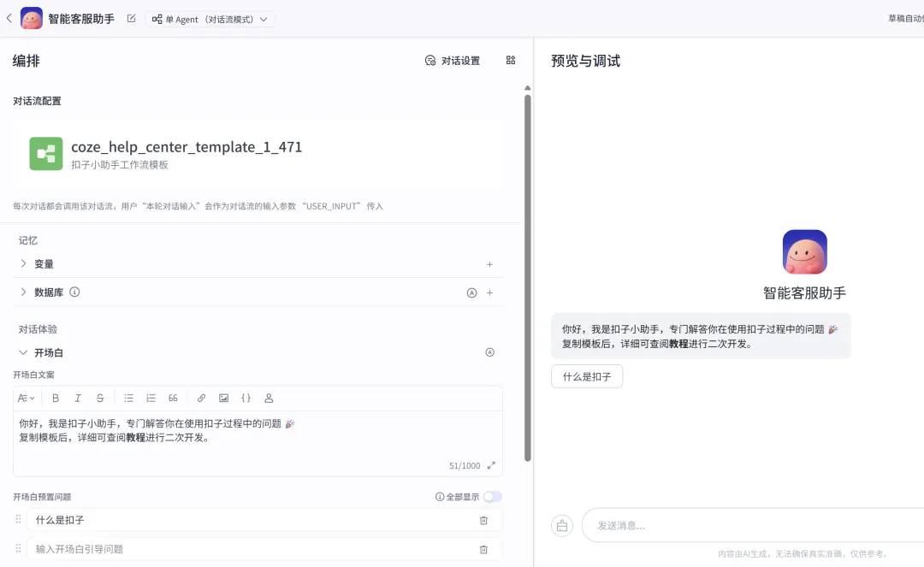Viewport: 924px width, 567px height.
Task: Toggle the 全部显示 switch
Action: (493, 497)
